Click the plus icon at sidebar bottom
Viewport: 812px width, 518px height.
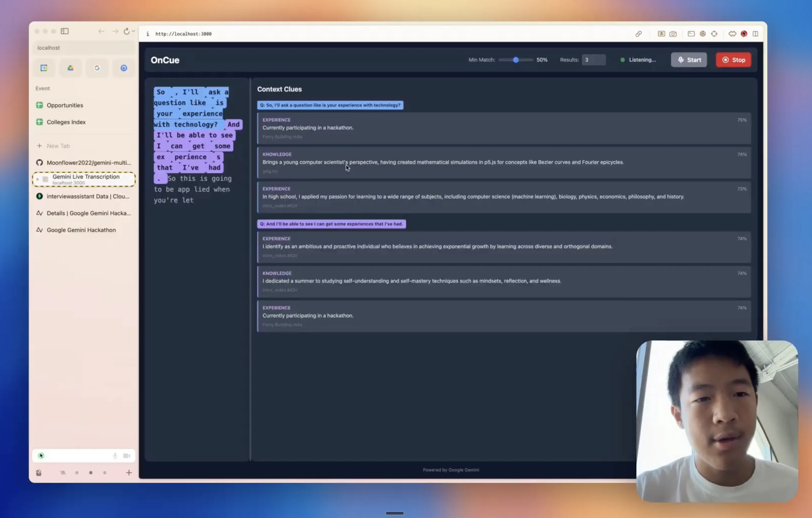point(129,473)
